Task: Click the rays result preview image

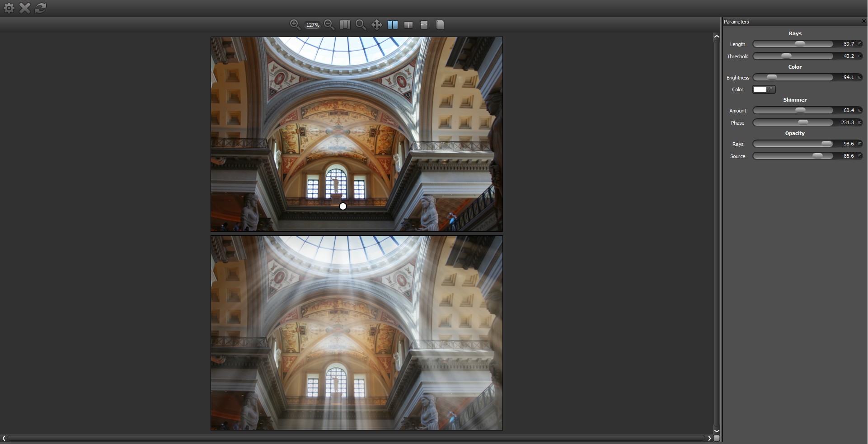Action: coord(357,333)
